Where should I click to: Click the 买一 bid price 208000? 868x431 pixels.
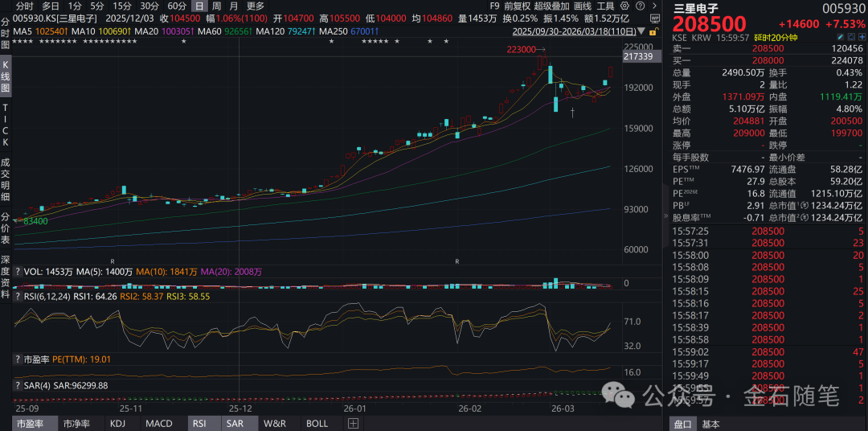[766, 60]
